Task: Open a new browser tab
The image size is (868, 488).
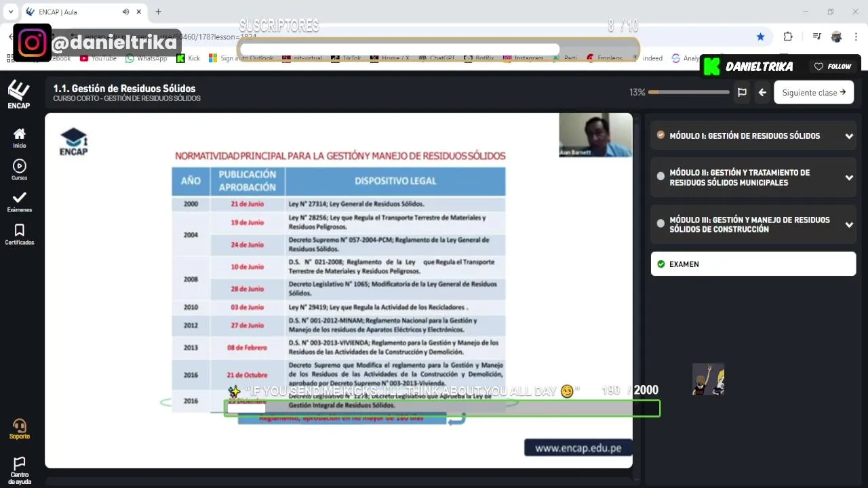Action: (x=158, y=12)
